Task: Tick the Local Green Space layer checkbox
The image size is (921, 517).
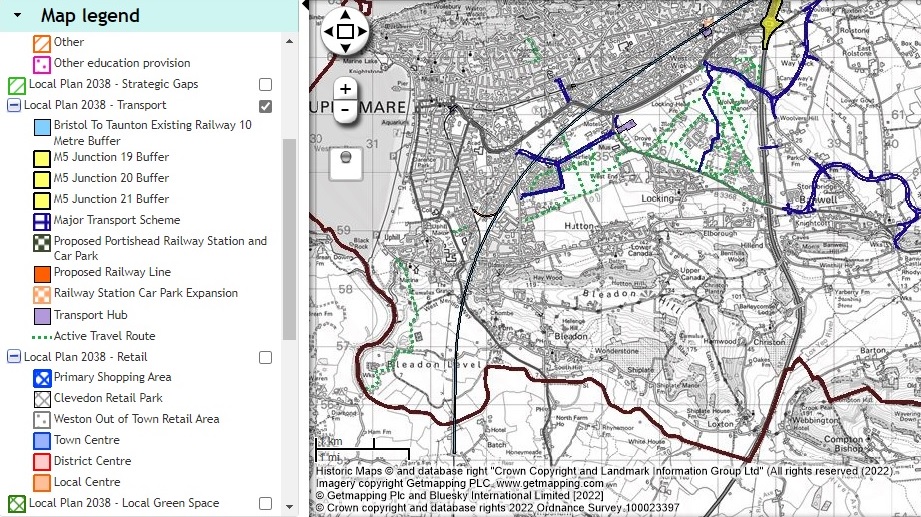Action: click(x=265, y=504)
